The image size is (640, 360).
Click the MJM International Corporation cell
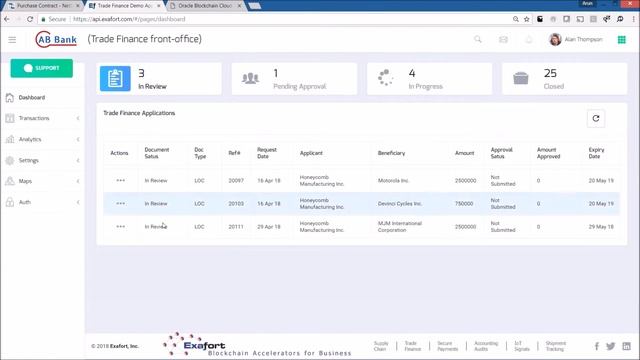click(400, 227)
